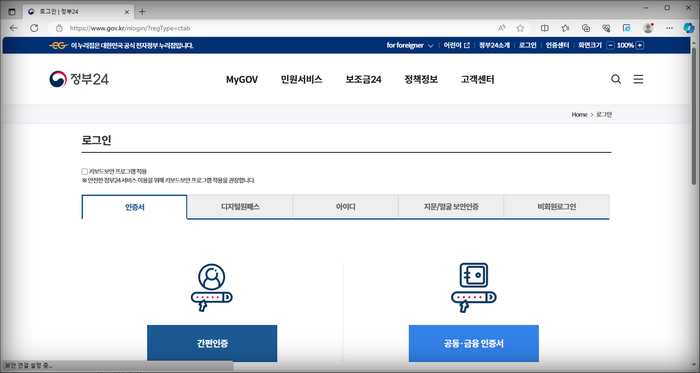Close the 로그인 | 정부24 tab
The height and width of the screenshot is (373, 700).
coord(127,12)
